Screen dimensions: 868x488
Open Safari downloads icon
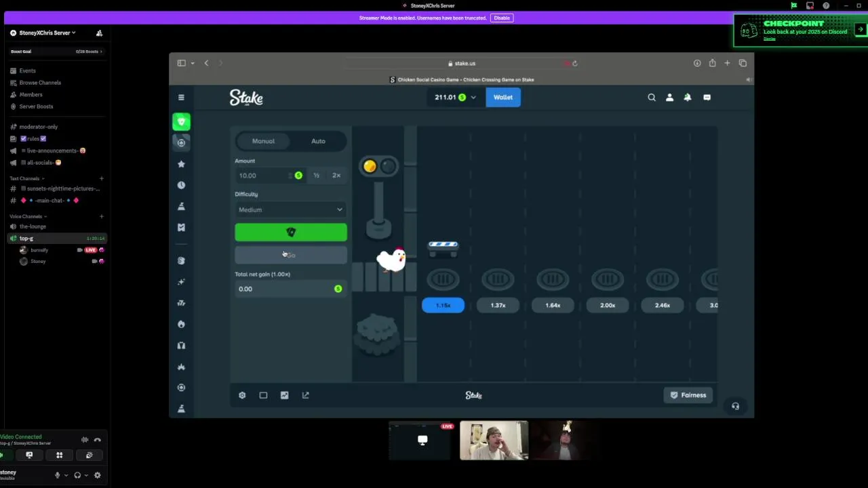click(697, 63)
